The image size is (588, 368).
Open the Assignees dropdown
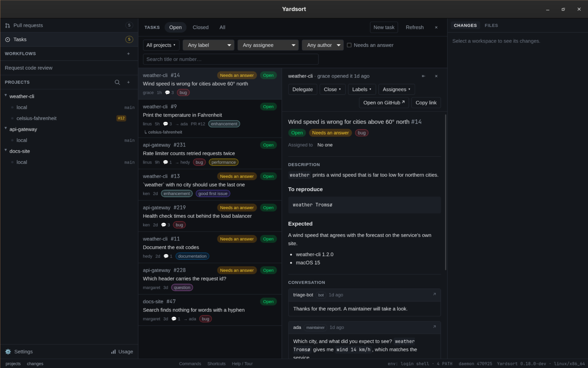pyautogui.click(x=396, y=90)
